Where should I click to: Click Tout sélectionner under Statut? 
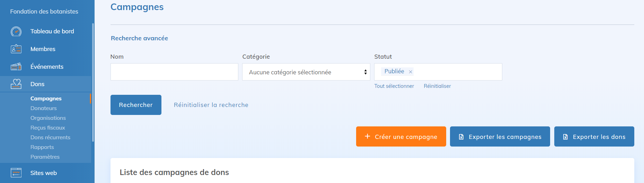tap(394, 86)
